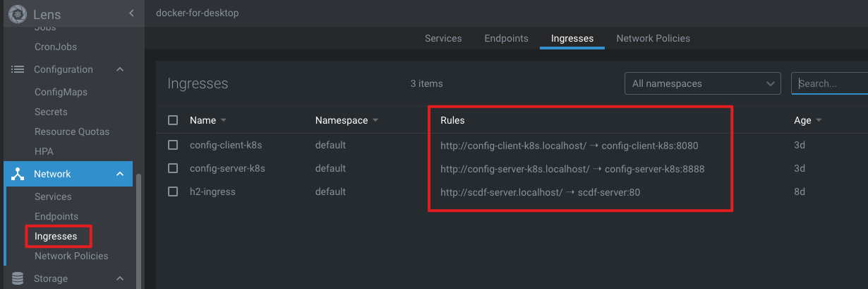Collapse the sidebar with the left arrow
This screenshot has height=289, width=868.
[131, 13]
